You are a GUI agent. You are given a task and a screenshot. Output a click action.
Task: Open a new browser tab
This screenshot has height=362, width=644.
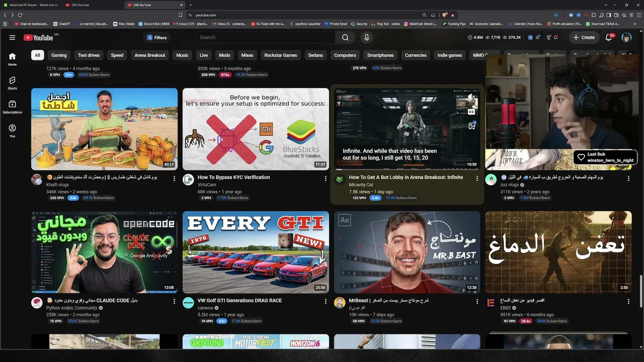[191, 5]
